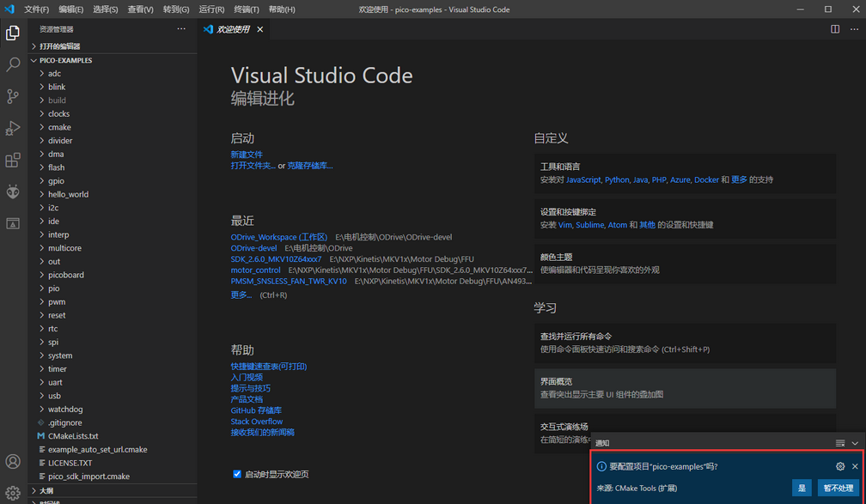Click the GitHub 存储库 link

256,410
